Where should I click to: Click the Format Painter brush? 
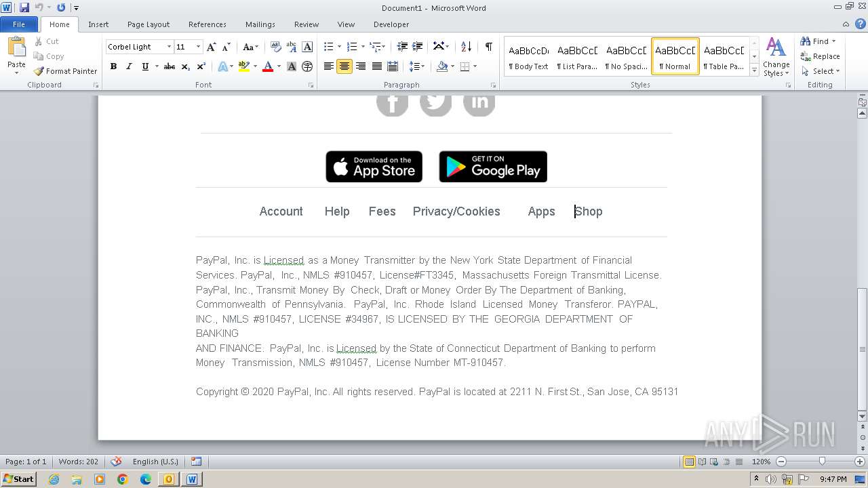pos(39,71)
